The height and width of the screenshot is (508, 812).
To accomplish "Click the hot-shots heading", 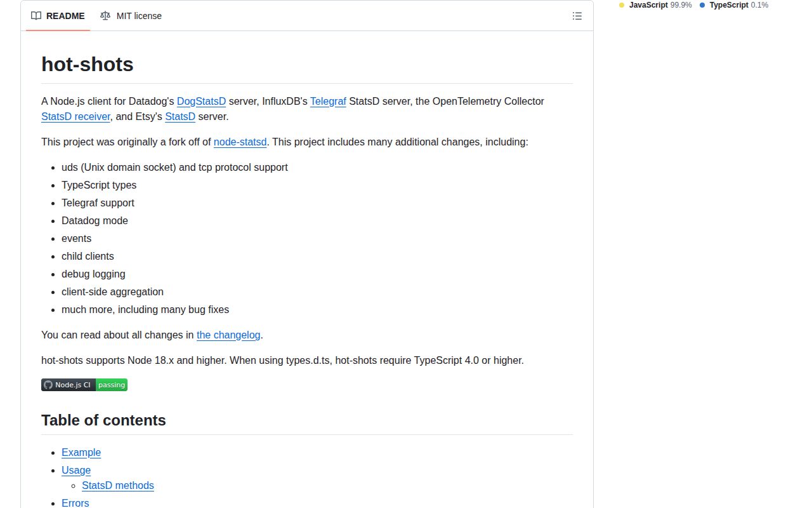I will [88, 64].
